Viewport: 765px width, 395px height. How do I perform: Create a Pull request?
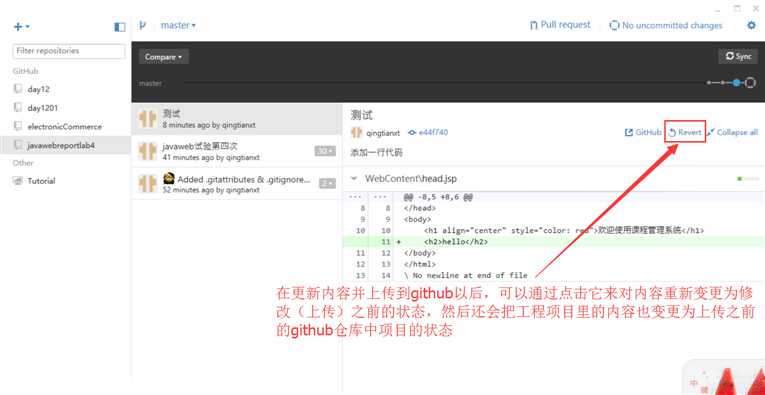(560, 25)
